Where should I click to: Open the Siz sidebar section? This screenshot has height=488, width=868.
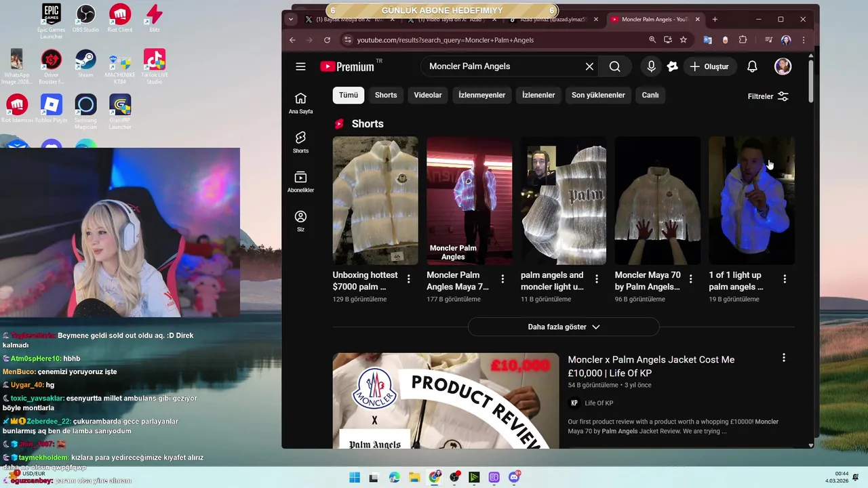click(300, 221)
